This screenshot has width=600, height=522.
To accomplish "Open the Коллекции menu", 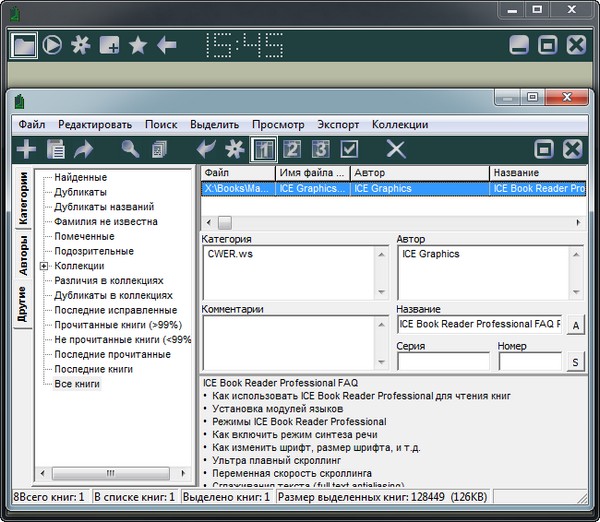I will (399, 125).
